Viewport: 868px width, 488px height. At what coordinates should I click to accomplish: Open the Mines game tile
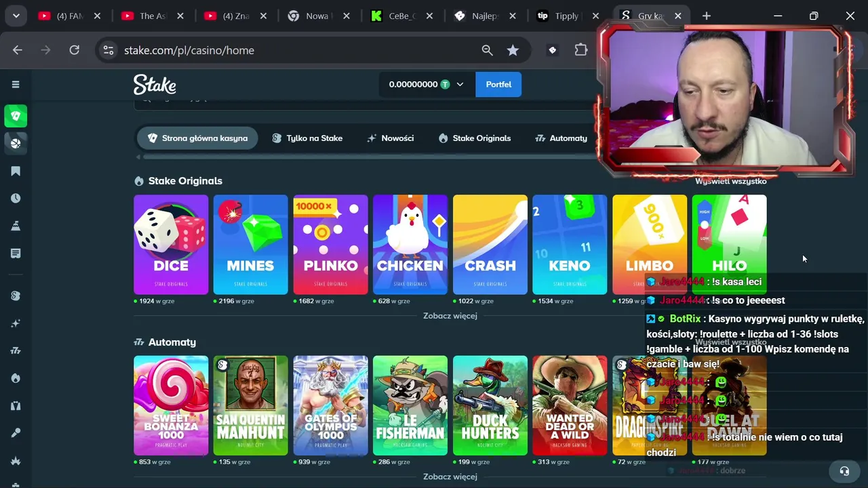[251, 245]
